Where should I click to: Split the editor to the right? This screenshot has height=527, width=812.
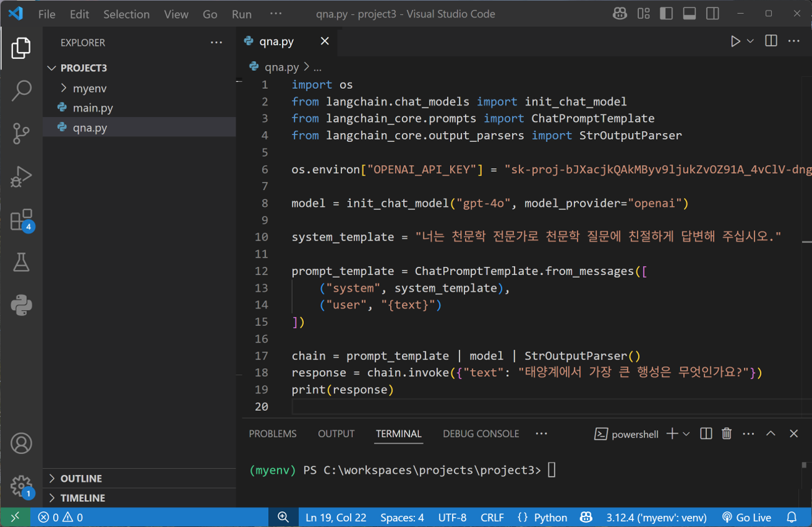click(771, 41)
